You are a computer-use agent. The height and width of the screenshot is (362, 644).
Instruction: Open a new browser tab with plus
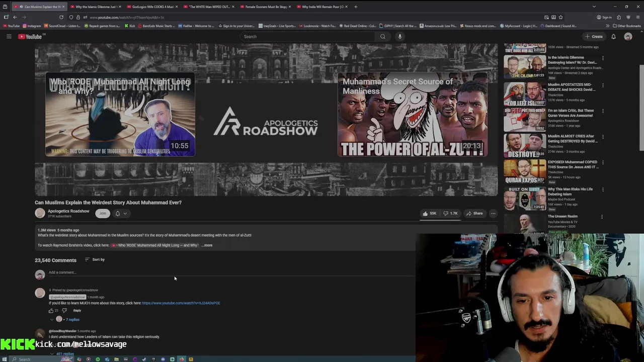[x=356, y=7]
